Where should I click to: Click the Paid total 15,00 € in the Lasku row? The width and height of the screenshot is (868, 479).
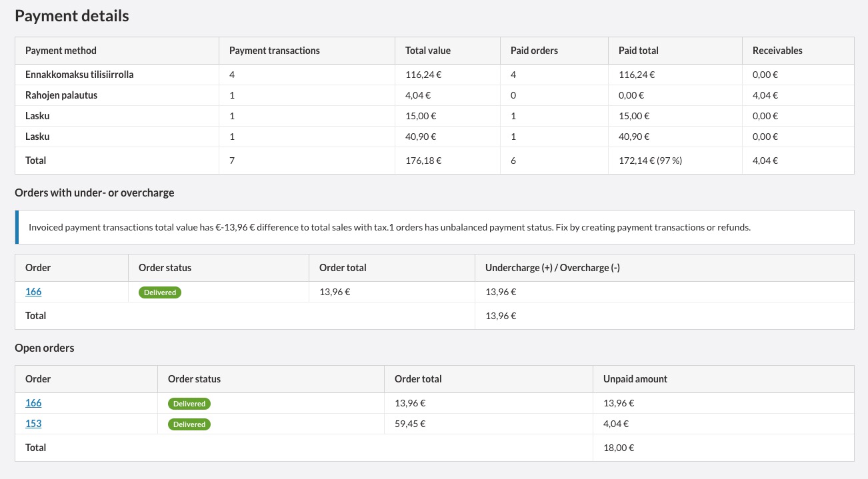(x=634, y=117)
